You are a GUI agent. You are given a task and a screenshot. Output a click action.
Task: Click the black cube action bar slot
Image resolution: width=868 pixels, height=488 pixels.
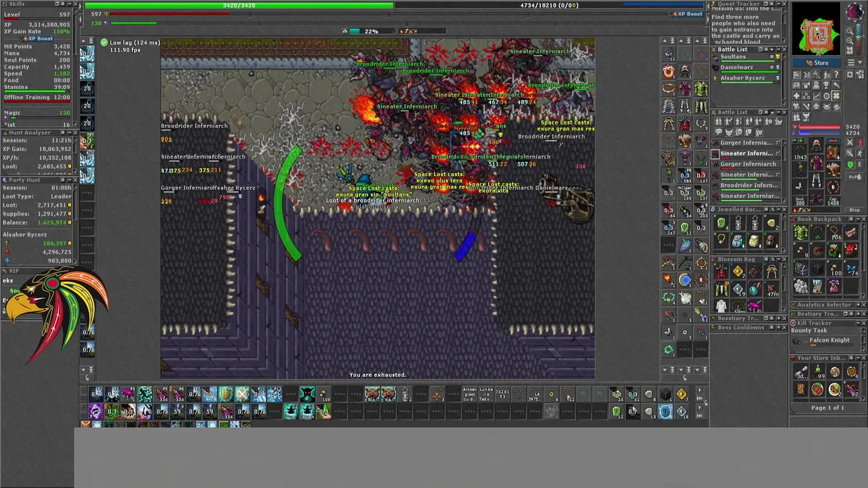[665, 394]
